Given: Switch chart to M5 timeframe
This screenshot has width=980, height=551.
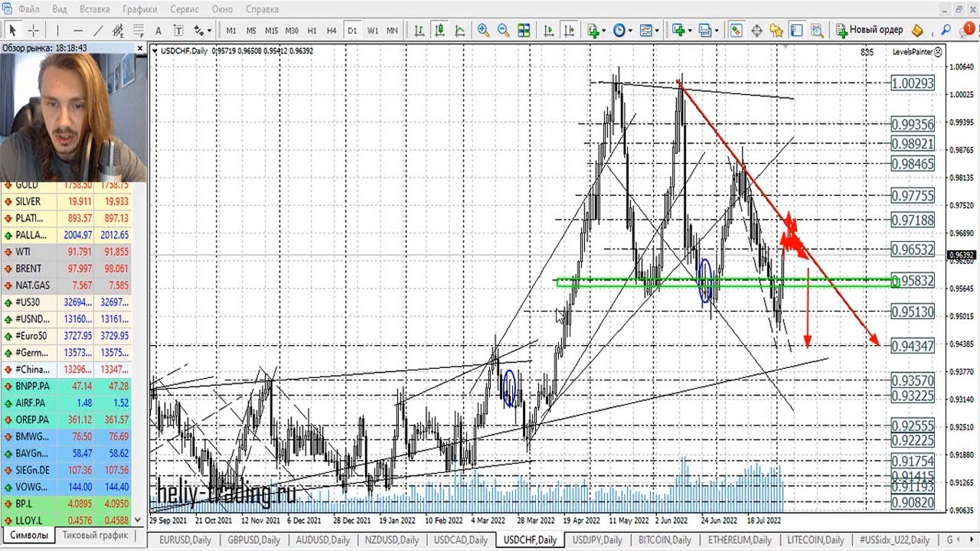Looking at the screenshot, I should (251, 31).
